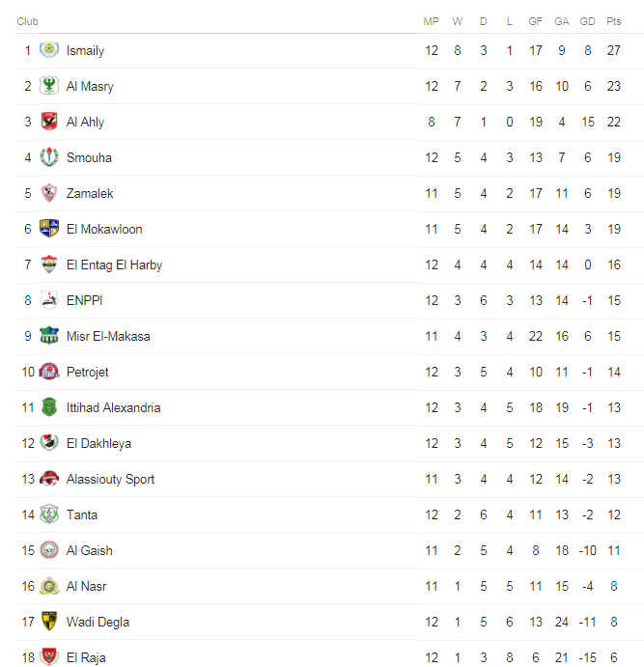The width and height of the screenshot is (644, 667).
Task: Click the GD column header
Action: pos(587,21)
